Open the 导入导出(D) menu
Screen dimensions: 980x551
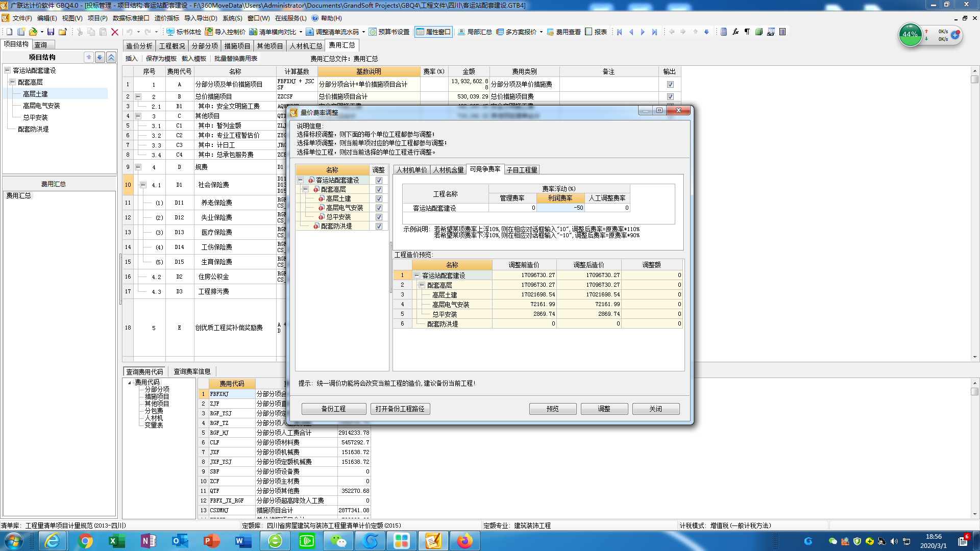(201, 18)
